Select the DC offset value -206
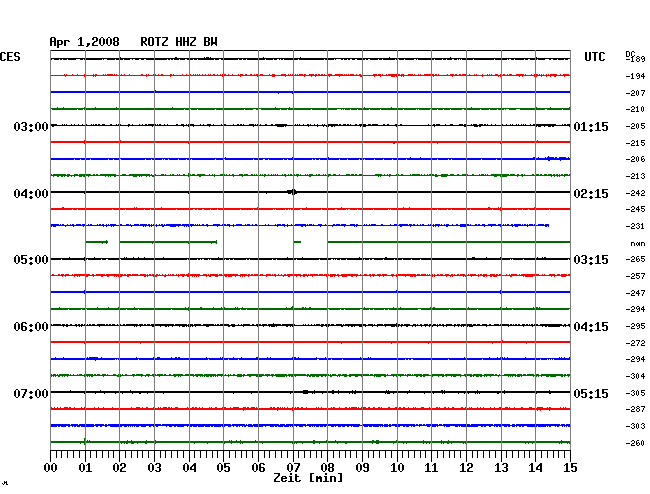This screenshot has width=650, height=494. click(x=635, y=159)
